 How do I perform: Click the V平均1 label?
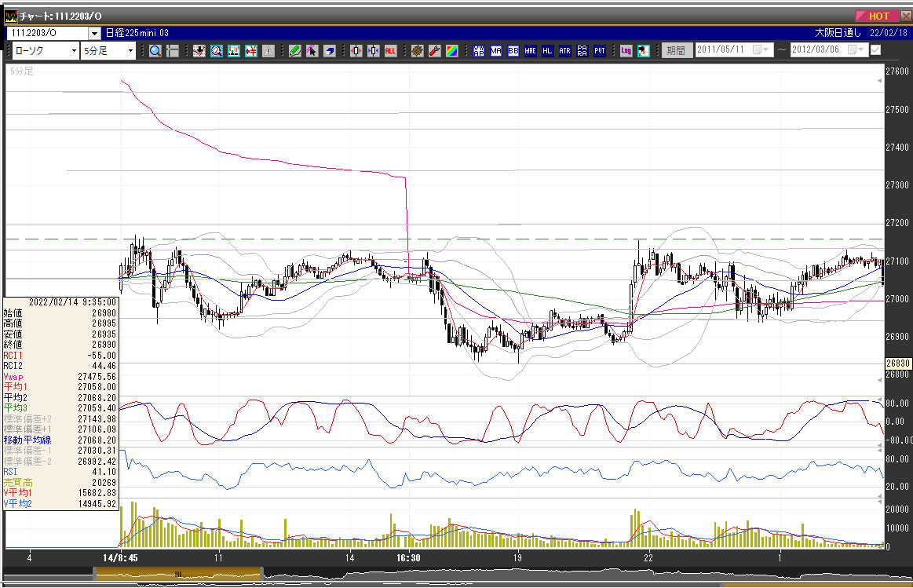click(x=17, y=493)
